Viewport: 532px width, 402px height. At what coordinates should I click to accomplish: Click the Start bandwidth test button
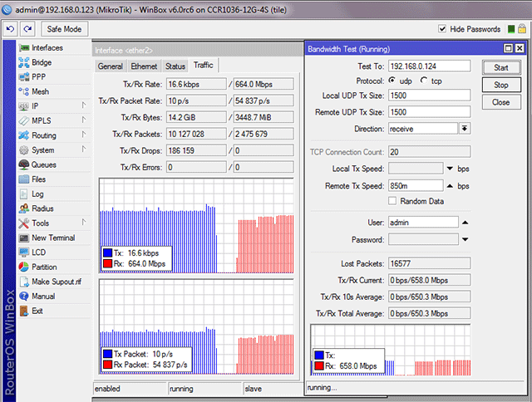[501, 67]
